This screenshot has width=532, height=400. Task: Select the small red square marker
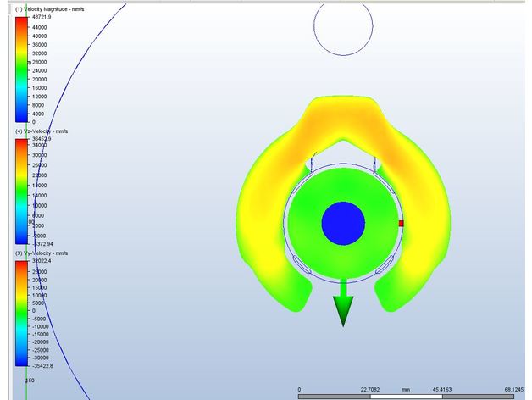point(401,224)
